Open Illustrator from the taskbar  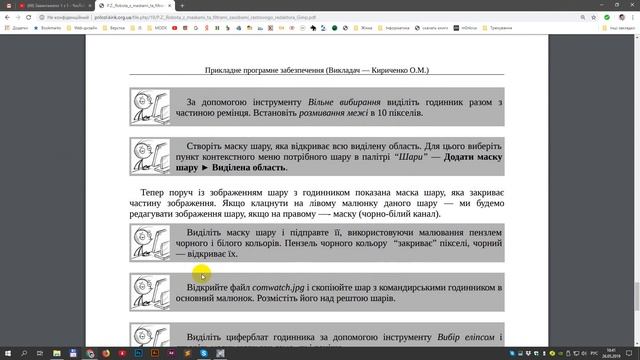tap(155, 353)
